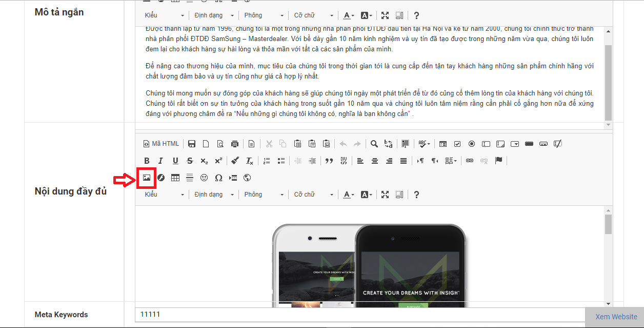Click the Select All icon
The width and height of the screenshot is (644, 328).
[x=405, y=144]
